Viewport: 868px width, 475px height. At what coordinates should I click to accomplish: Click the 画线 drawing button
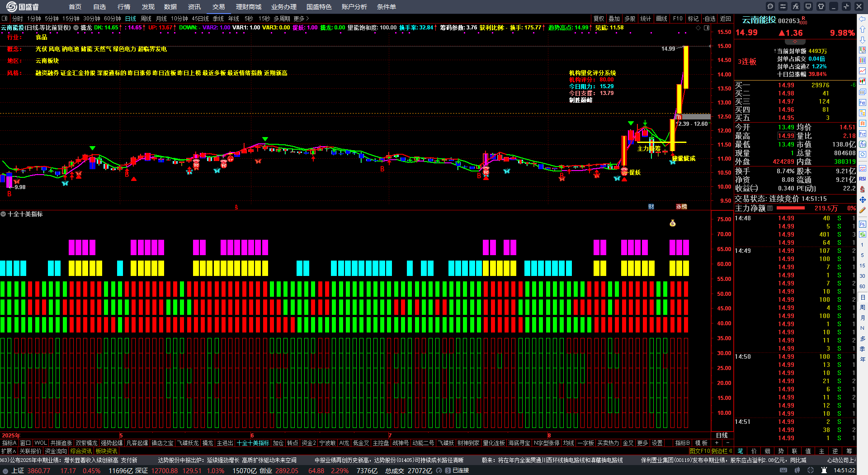661,19
